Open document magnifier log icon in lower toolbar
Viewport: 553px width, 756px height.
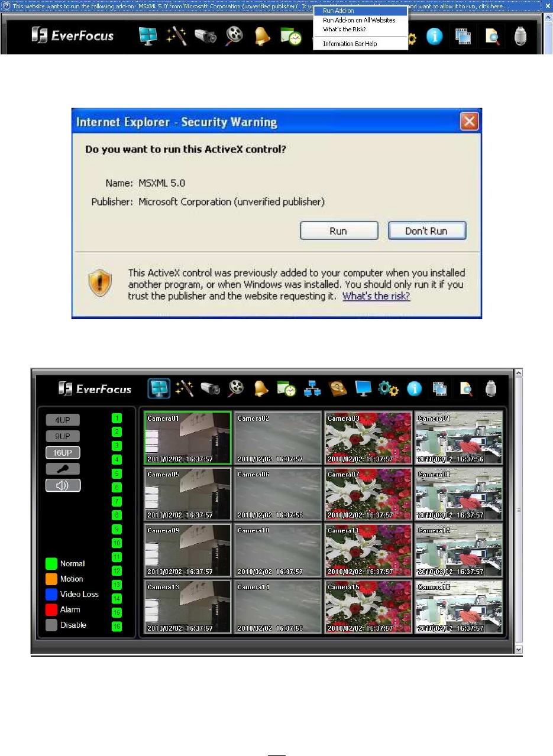(x=465, y=388)
